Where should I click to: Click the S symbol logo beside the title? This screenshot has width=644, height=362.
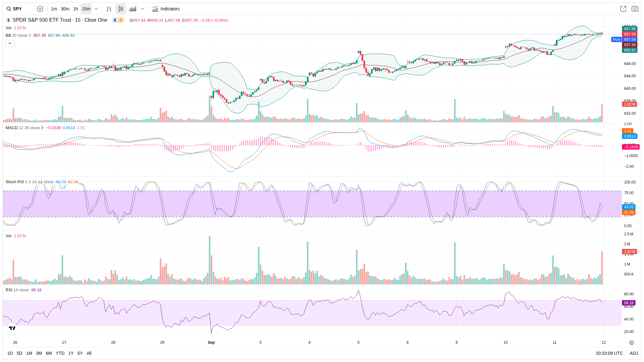point(8,20)
